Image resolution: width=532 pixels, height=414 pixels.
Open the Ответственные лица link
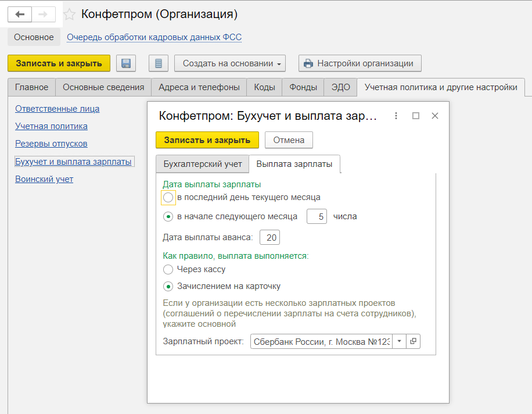[x=57, y=109]
